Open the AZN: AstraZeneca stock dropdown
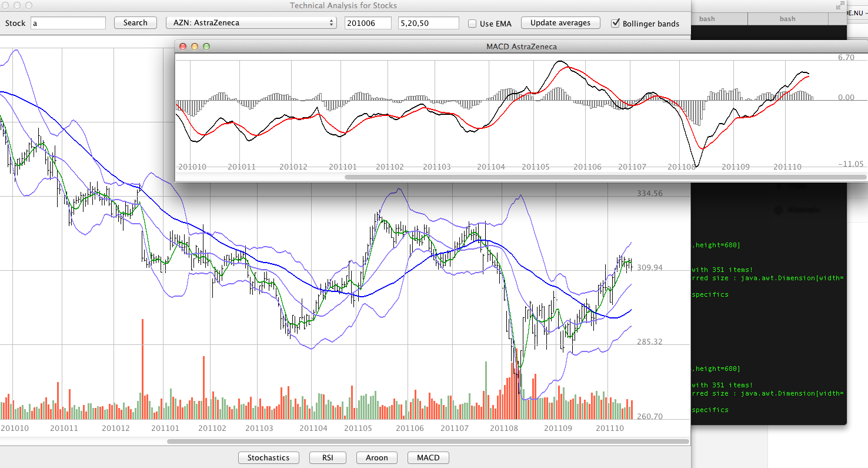The image size is (868, 468). pos(251,23)
